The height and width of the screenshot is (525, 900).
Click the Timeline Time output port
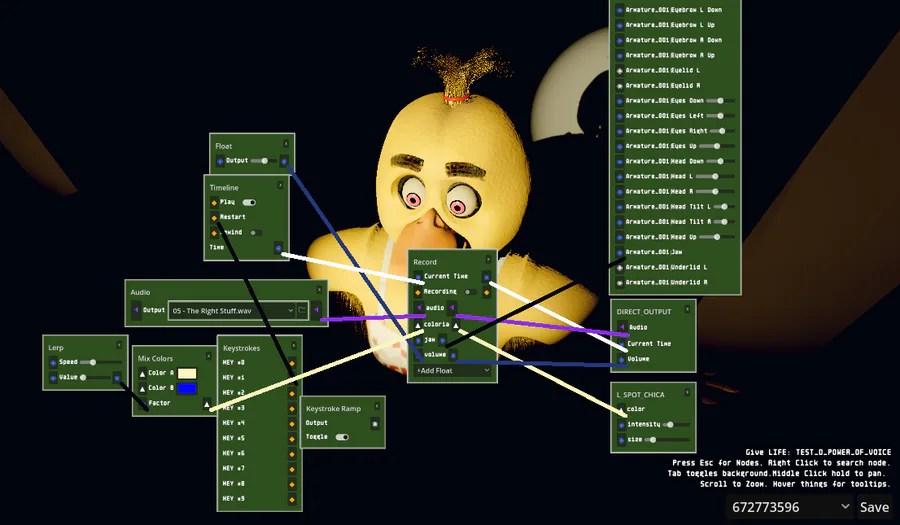coord(278,248)
